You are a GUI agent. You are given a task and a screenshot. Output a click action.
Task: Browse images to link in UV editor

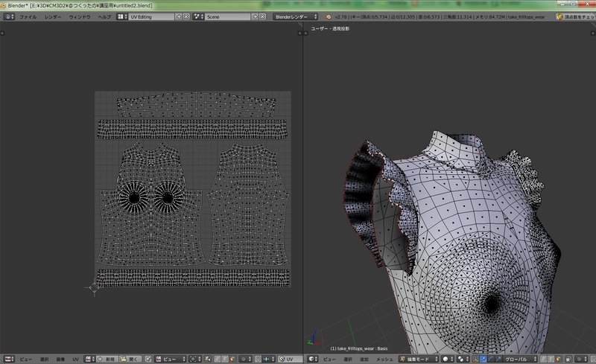coord(89,359)
